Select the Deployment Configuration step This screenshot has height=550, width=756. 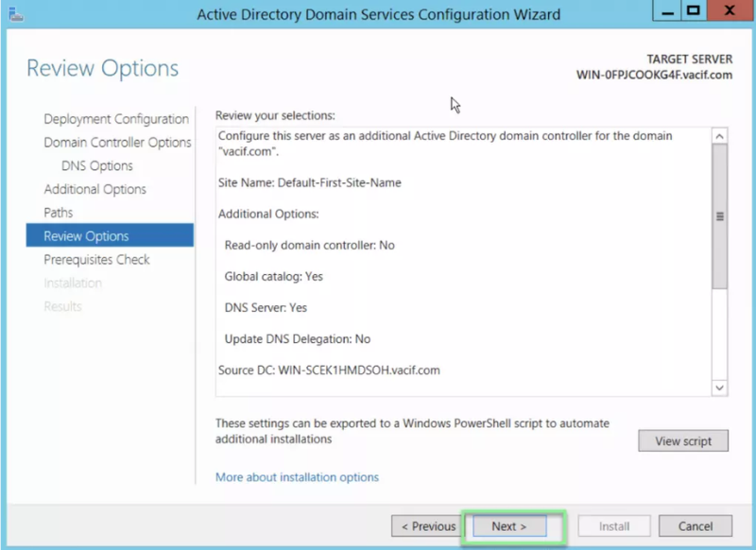pos(115,118)
